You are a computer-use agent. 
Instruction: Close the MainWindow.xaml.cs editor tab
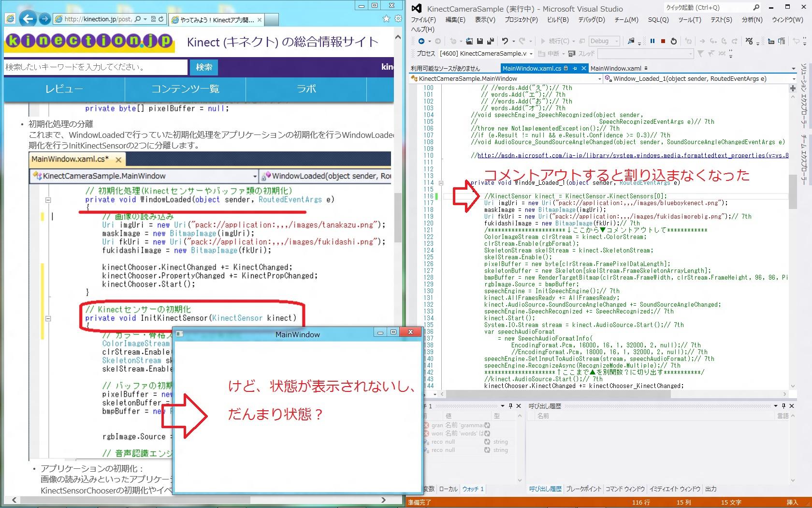point(583,68)
